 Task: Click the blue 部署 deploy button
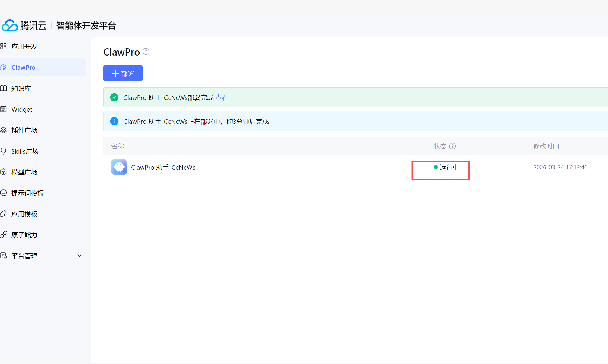123,73
